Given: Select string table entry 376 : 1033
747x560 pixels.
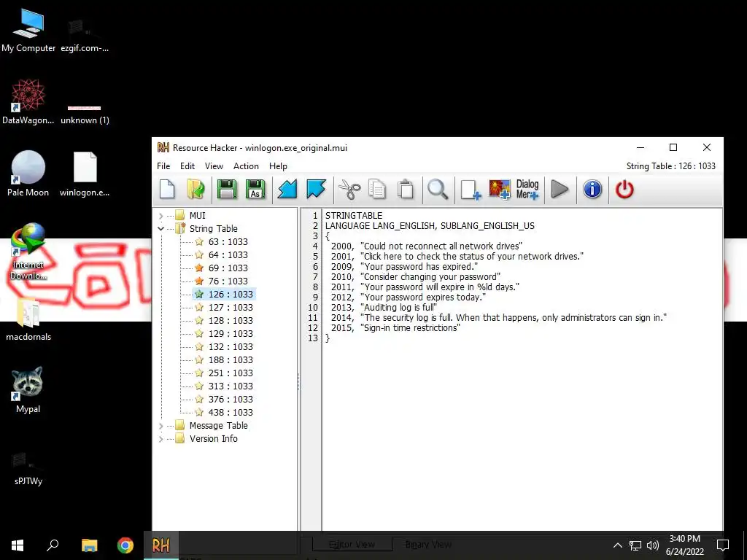Looking at the screenshot, I should [x=231, y=399].
